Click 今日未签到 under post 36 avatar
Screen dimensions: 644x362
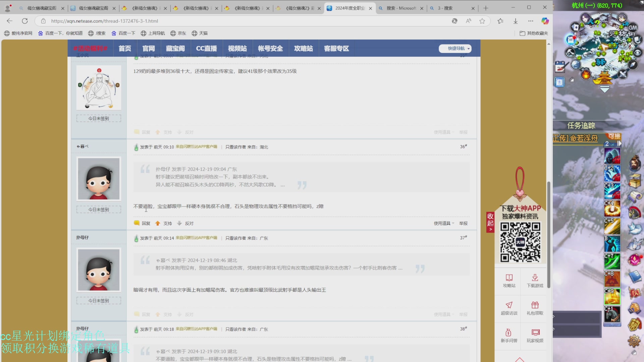point(99,209)
